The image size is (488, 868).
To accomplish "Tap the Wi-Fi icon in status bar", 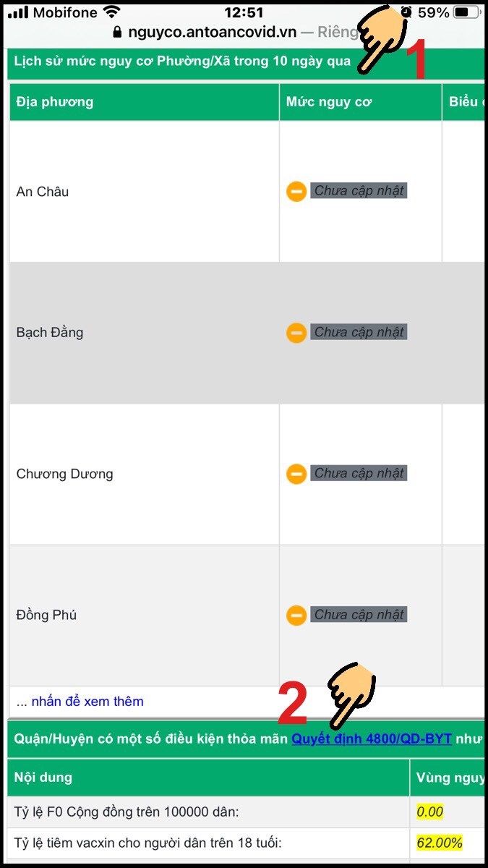I will (111, 12).
